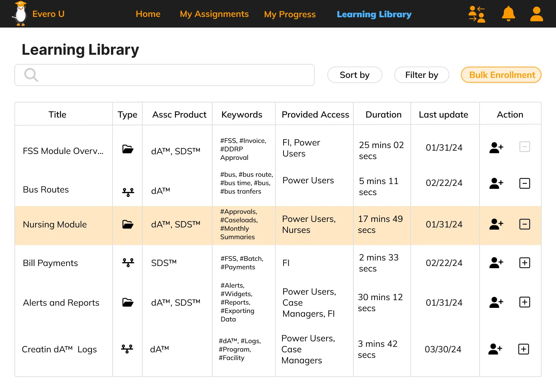Screen dimensions: 556x392
Task: Toggle minus box for Bus Routes row
Action: point(525,183)
